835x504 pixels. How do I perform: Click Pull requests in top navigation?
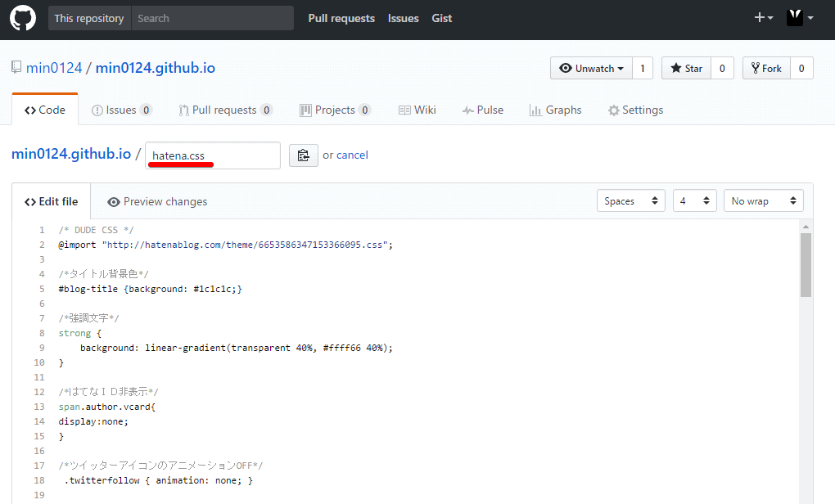click(x=341, y=18)
